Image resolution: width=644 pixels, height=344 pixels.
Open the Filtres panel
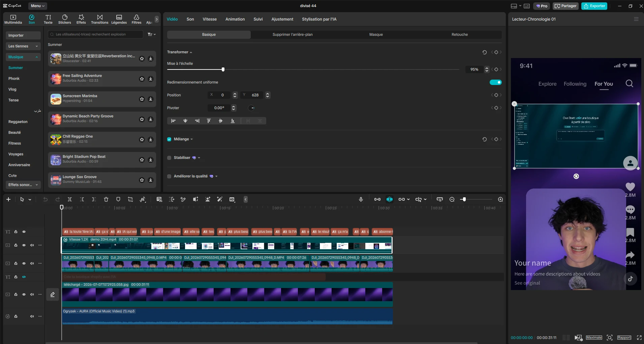tap(136, 19)
